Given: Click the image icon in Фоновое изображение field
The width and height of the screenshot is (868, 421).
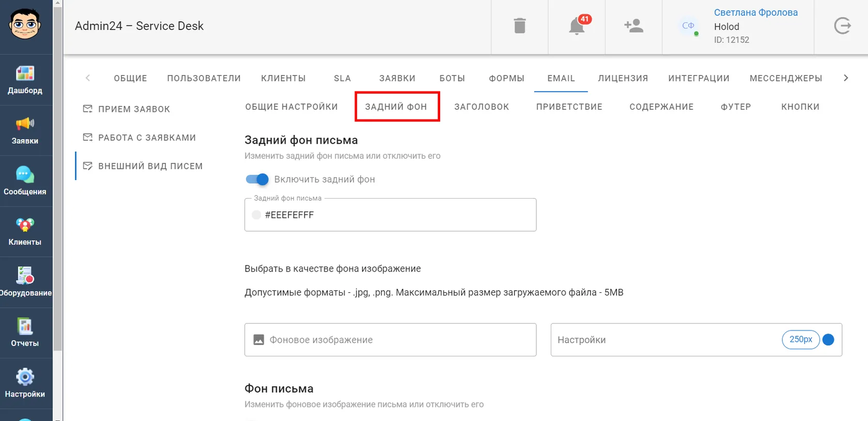Looking at the screenshot, I should point(259,340).
